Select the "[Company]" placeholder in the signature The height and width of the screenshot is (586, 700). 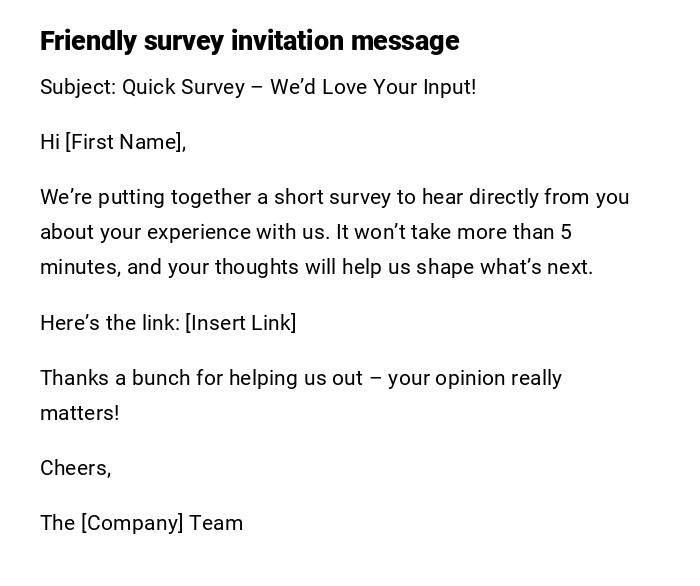[x=132, y=523]
